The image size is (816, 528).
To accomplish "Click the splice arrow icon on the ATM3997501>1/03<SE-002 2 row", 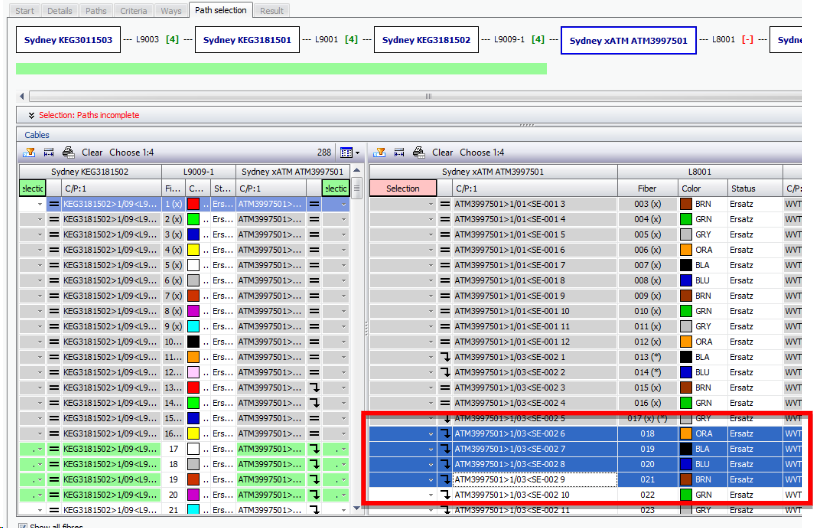I will tap(445, 372).
